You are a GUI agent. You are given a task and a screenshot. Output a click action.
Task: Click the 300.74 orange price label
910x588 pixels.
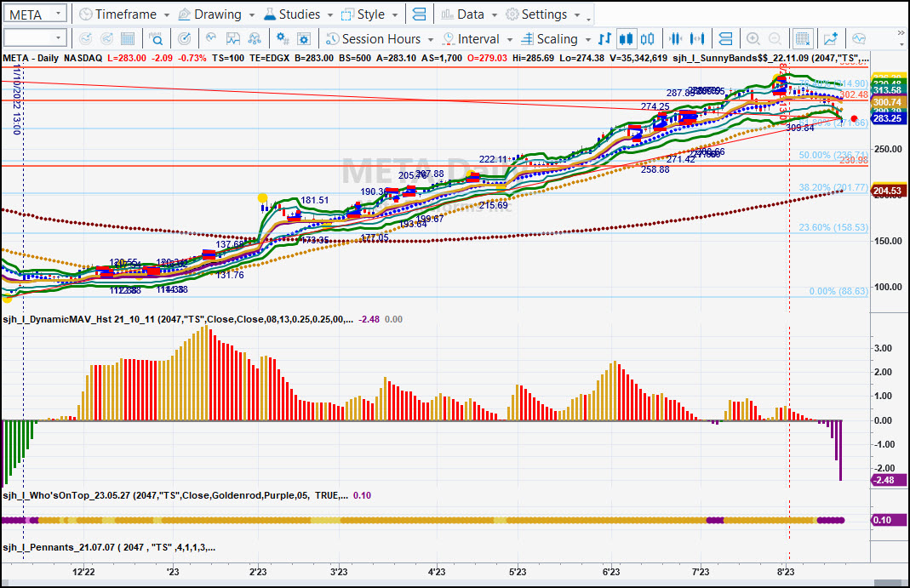(889, 102)
